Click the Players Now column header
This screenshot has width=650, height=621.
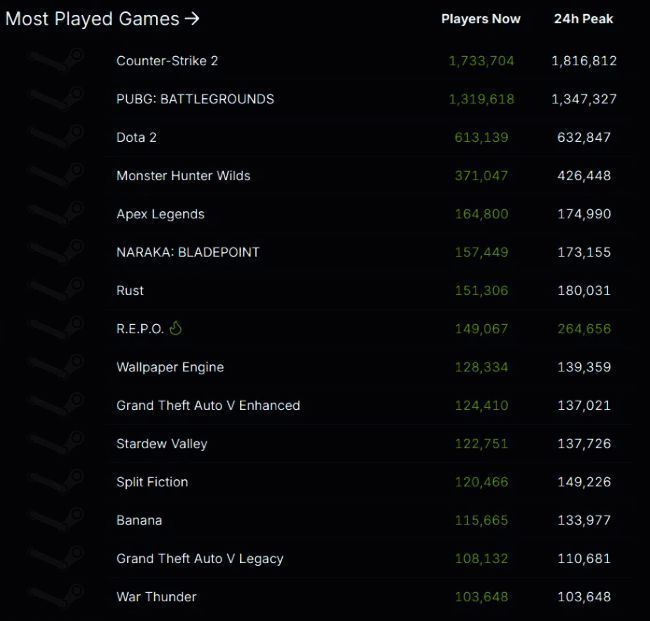click(480, 19)
